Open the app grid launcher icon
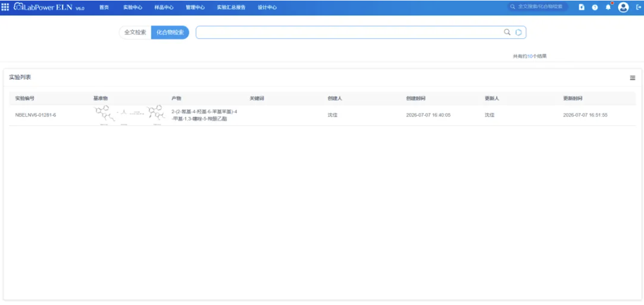 pos(6,7)
